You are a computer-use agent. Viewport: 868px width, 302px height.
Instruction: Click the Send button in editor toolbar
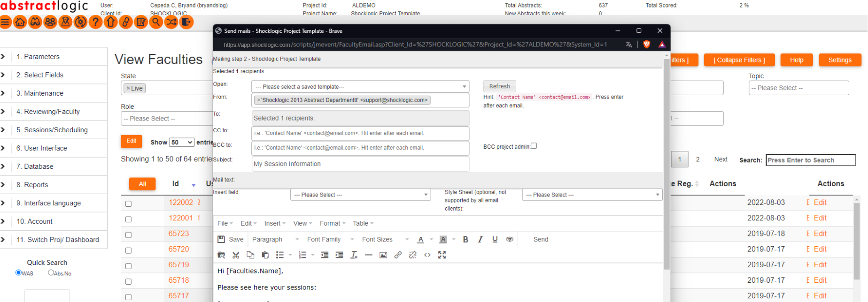click(x=541, y=239)
